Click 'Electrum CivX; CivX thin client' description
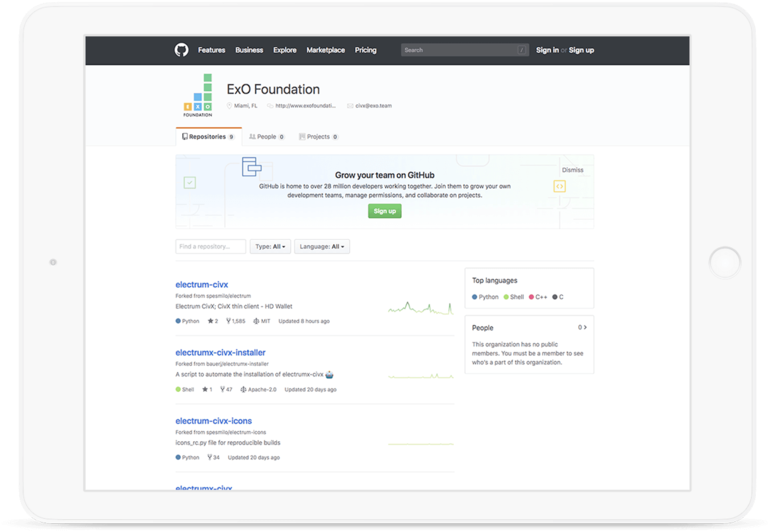This screenshot has height=531, width=768. pyautogui.click(x=234, y=306)
